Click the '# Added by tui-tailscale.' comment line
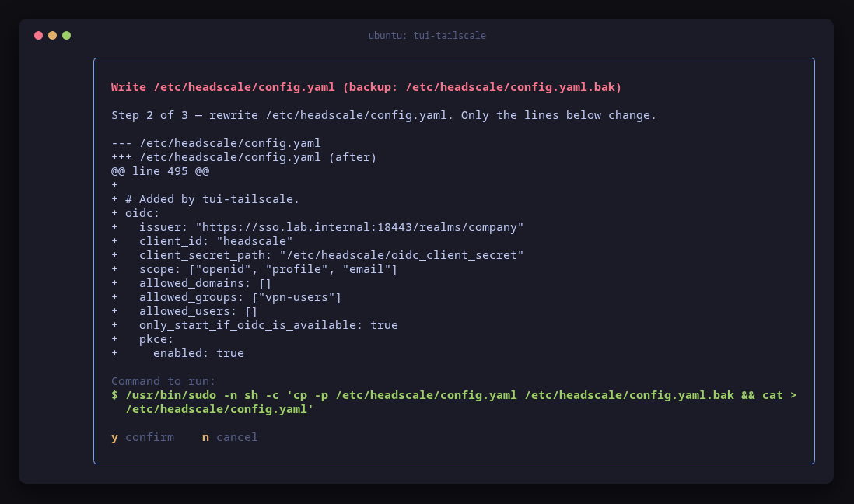The width and height of the screenshot is (854, 504). pyautogui.click(x=205, y=199)
